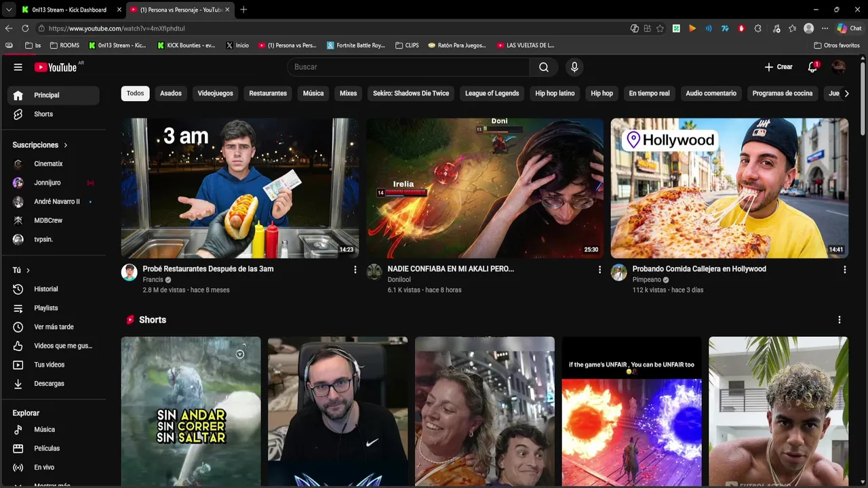
Task: Open the Shorts shelf options menu
Action: click(840, 320)
